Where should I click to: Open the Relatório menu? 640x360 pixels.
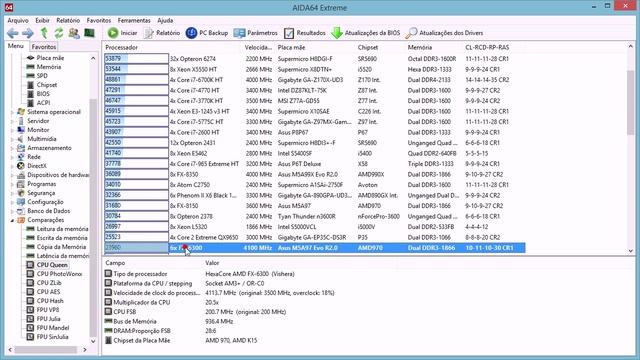tap(68, 20)
